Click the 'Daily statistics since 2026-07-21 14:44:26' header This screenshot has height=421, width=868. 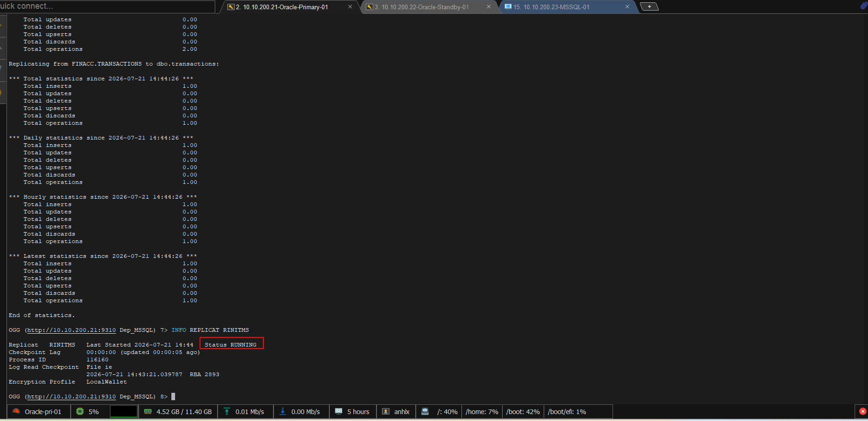101,138
